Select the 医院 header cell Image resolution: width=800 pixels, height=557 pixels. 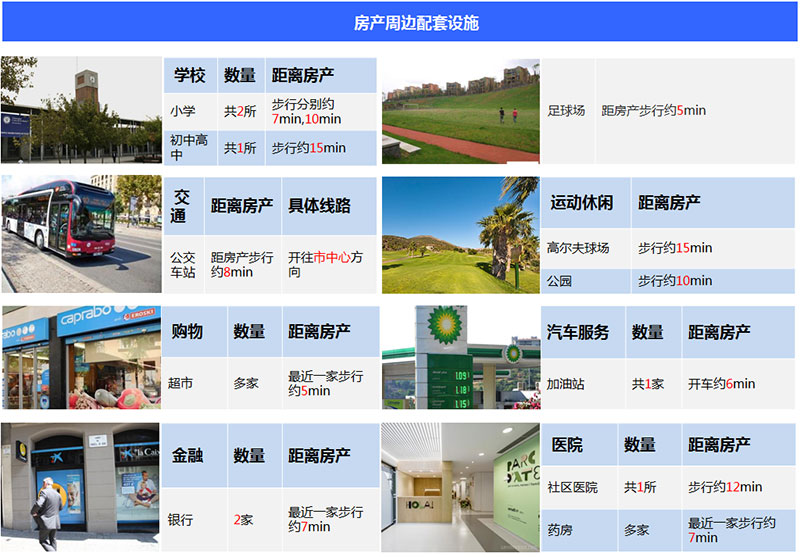click(x=567, y=445)
